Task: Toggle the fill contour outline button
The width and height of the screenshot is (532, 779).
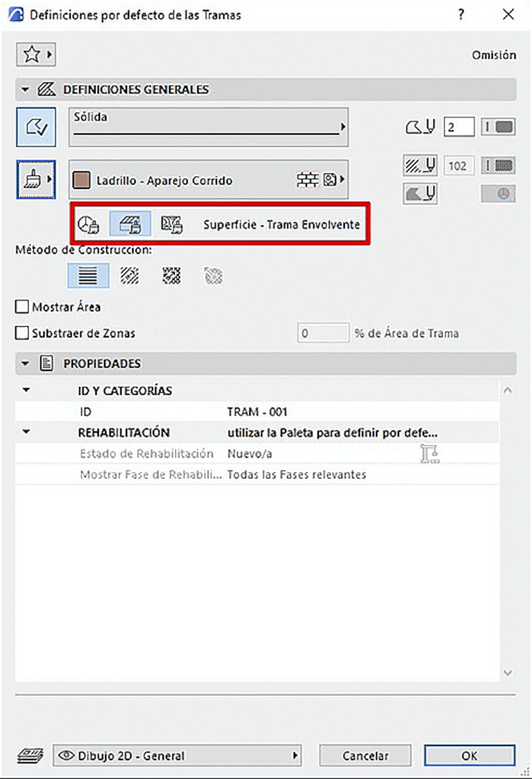Action: pyautogui.click(x=36, y=127)
